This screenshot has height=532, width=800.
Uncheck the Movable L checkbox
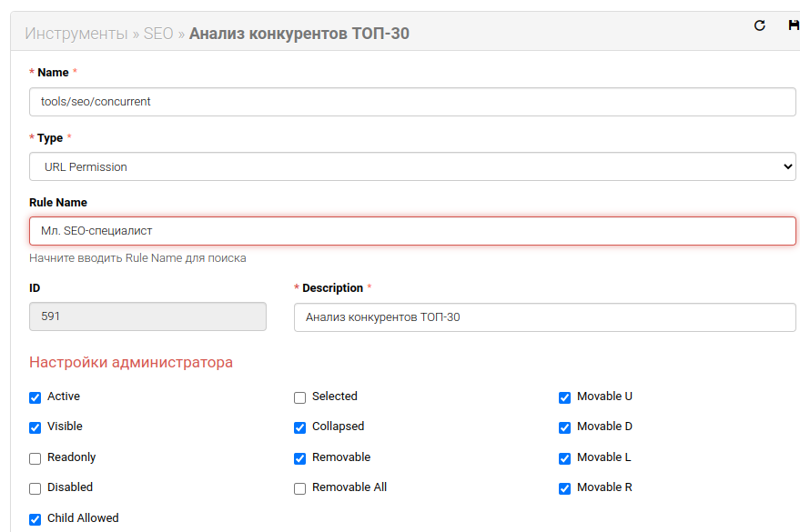coord(565,458)
